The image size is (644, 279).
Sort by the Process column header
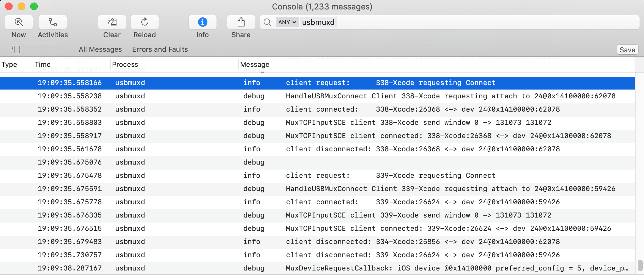[x=125, y=65]
